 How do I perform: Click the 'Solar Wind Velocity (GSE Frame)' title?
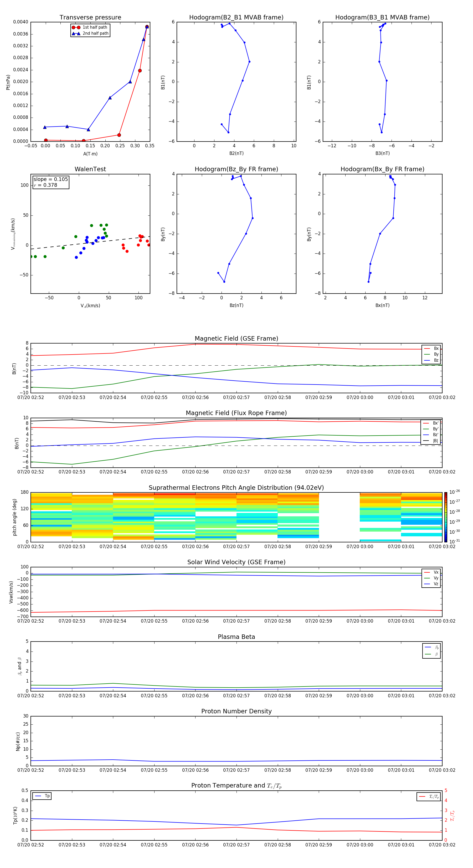[236, 562]
